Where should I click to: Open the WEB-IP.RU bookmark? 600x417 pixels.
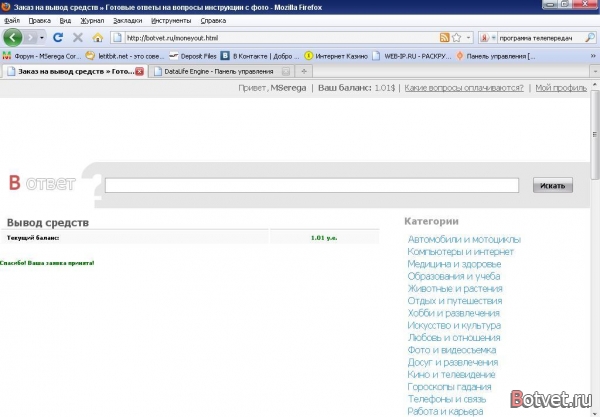pos(412,56)
